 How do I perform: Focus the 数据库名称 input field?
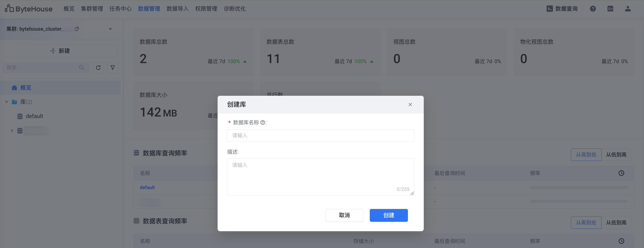(x=320, y=135)
